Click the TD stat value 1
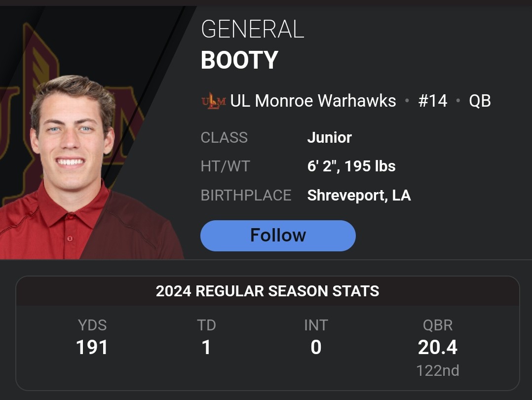This screenshot has width=532, height=400. click(x=206, y=348)
